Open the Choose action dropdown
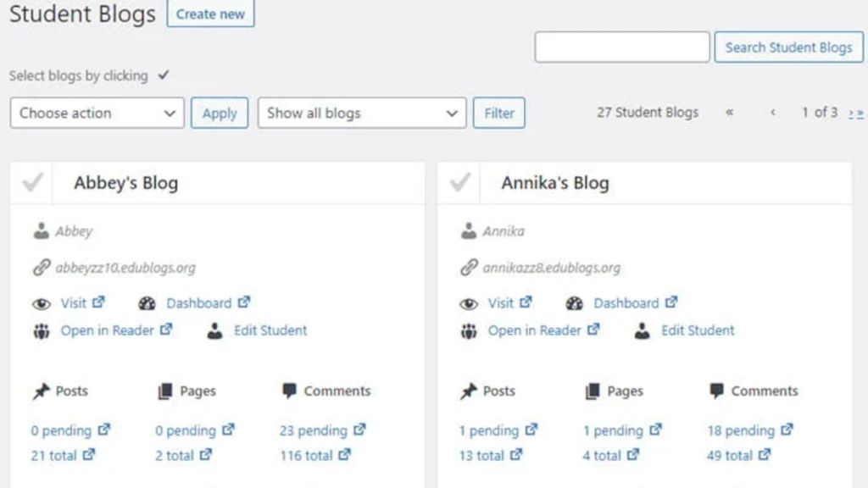This screenshot has width=868, height=488. coord(96,112)
